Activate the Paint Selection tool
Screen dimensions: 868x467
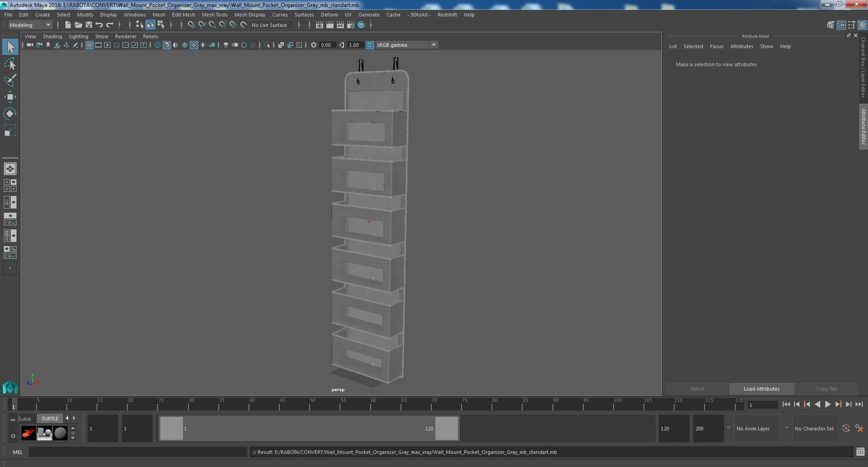click(10, 80)
